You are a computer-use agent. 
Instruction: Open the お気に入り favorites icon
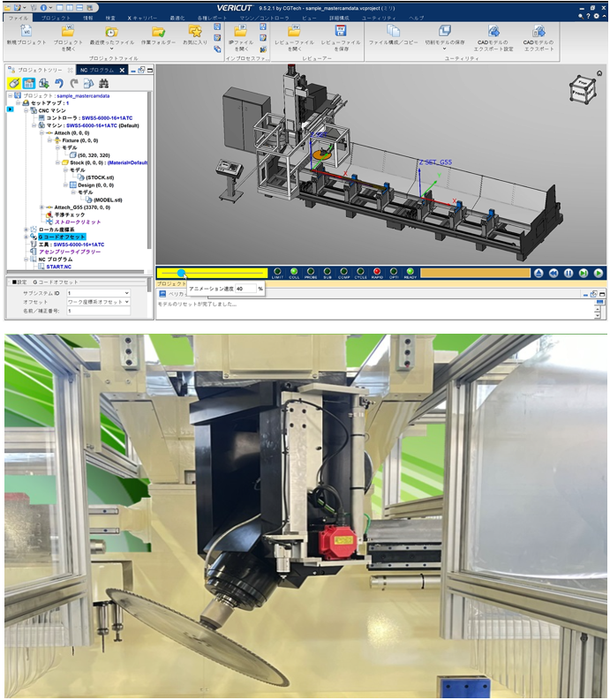195,31
